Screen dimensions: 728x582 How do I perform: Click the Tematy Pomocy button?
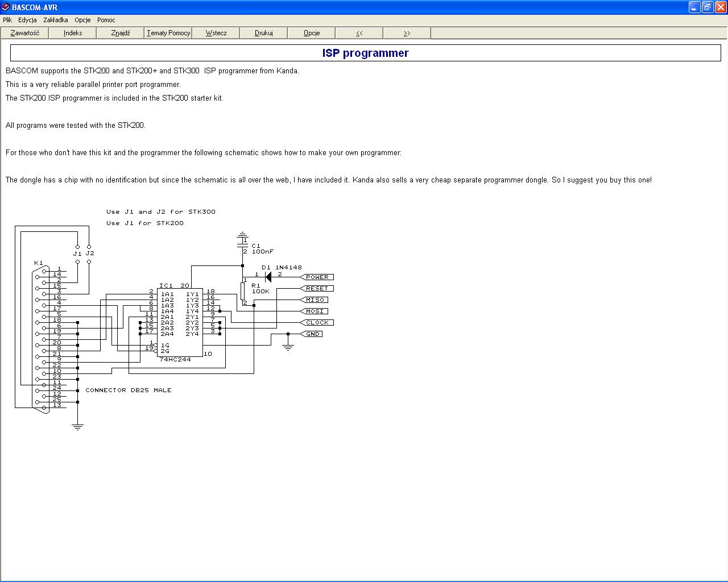[168, 33]
